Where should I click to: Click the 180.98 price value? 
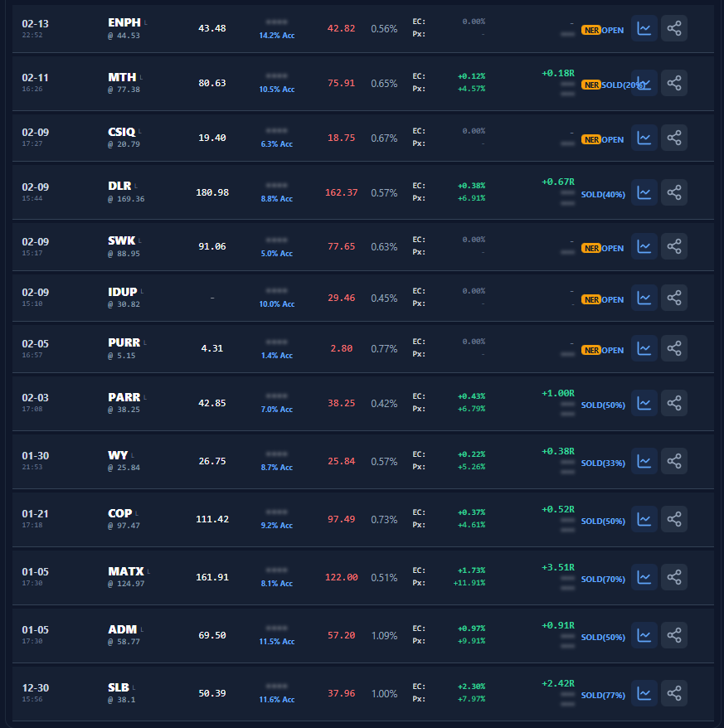212,192
